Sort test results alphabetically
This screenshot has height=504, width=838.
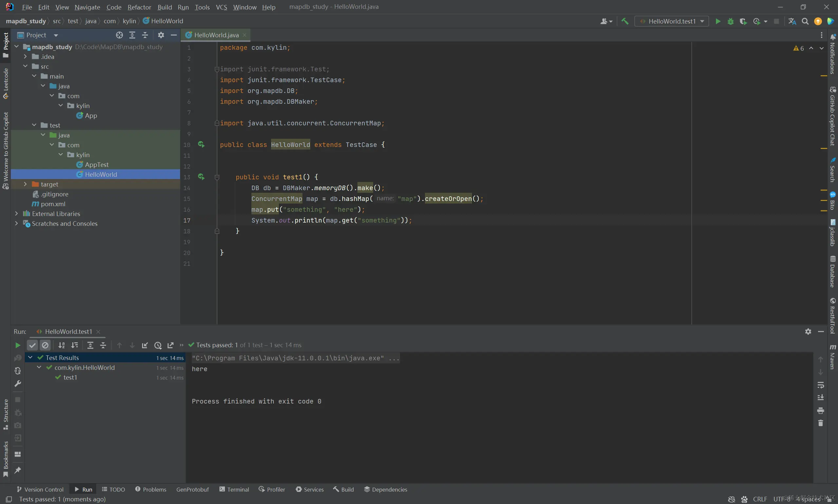coord(62,345)
